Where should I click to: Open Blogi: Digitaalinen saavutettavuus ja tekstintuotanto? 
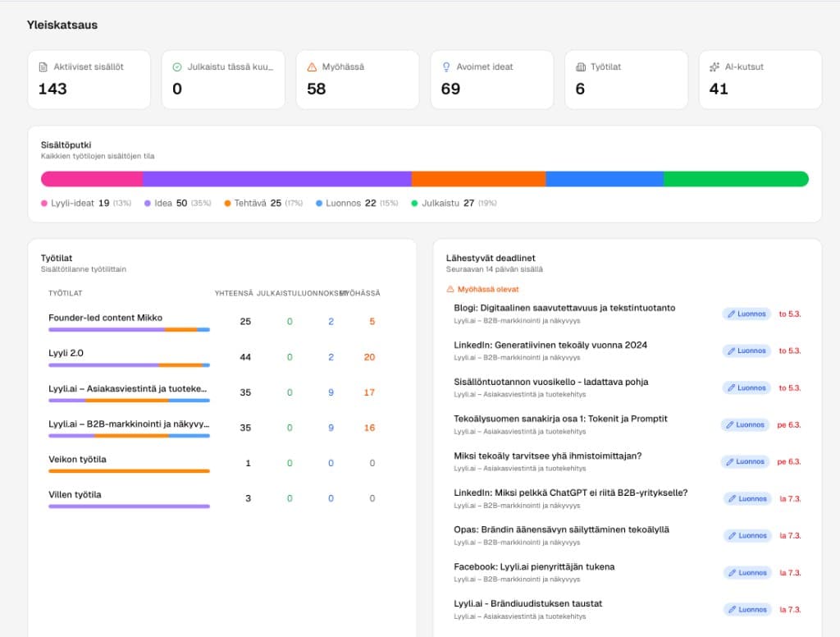click(628, 314)
